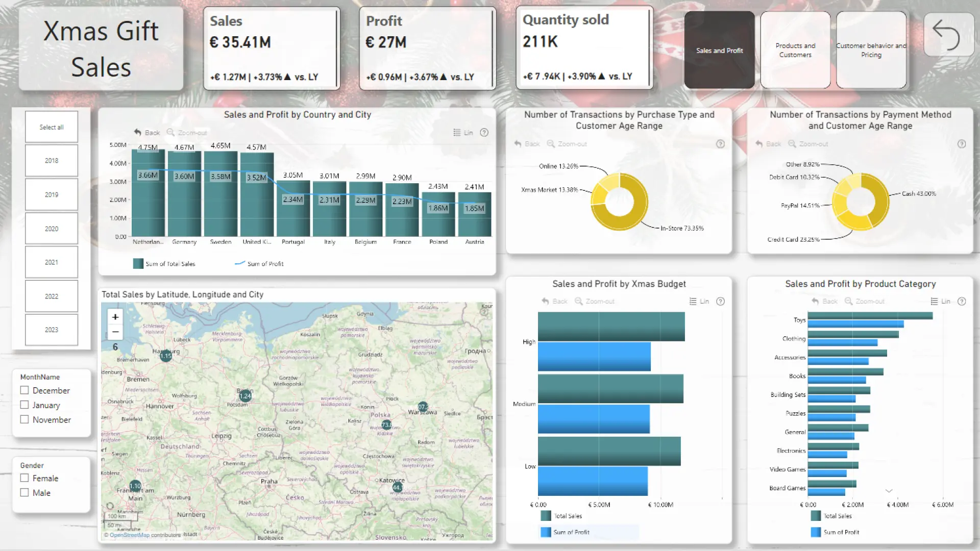Viewport: 980px width, 551px height.
Task: Click the Sales KPI card
Action: (272, 48)
